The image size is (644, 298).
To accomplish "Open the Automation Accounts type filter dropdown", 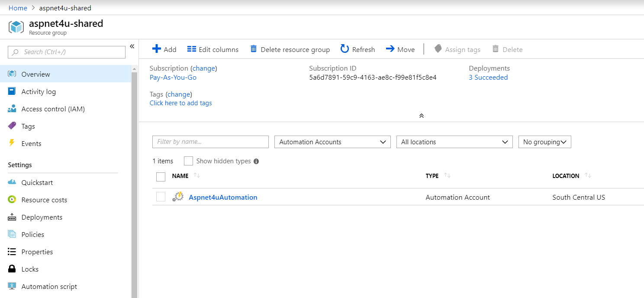I will point(332,142).
